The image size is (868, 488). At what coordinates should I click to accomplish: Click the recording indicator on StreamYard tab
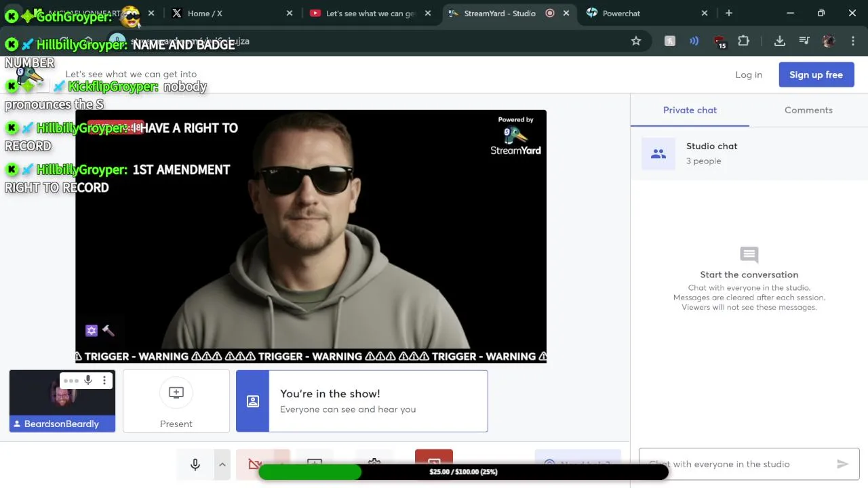(550, 13)
